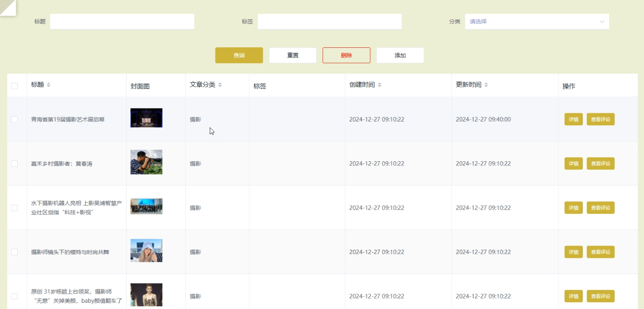Open 详情 for 原创 31岁杨颖上台领奖 row
The width and height of the screenshot is (644, 309).
574,296
